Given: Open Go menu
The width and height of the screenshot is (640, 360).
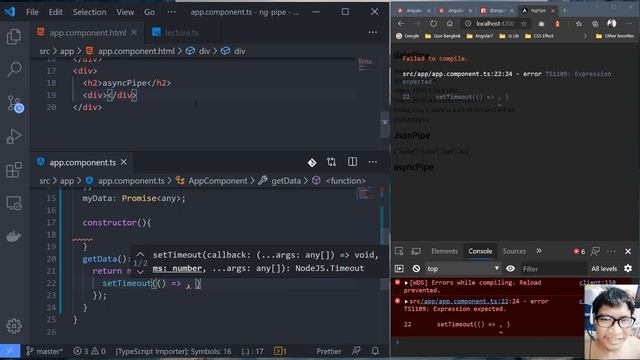Looking at the screenshot, I should (x=149, y=12).
